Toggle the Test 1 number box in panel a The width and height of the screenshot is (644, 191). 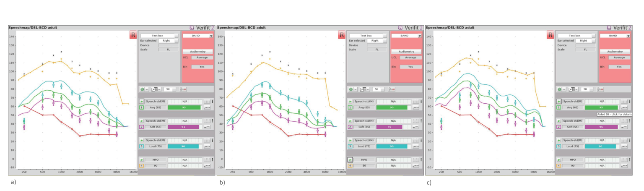(142, 107)
